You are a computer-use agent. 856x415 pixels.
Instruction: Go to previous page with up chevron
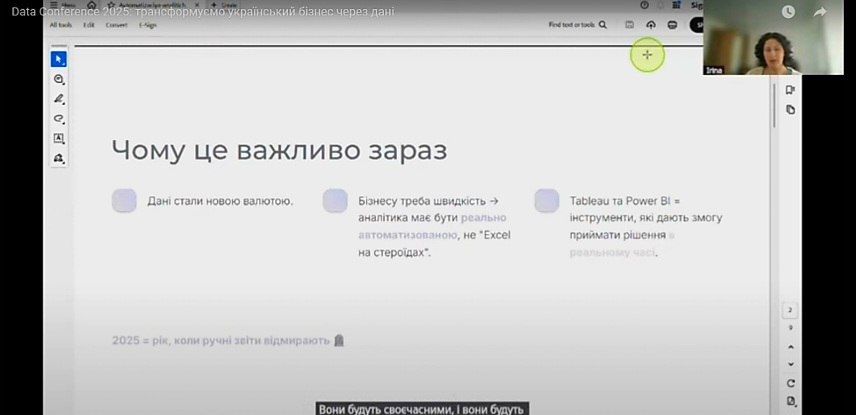[790, 346]
